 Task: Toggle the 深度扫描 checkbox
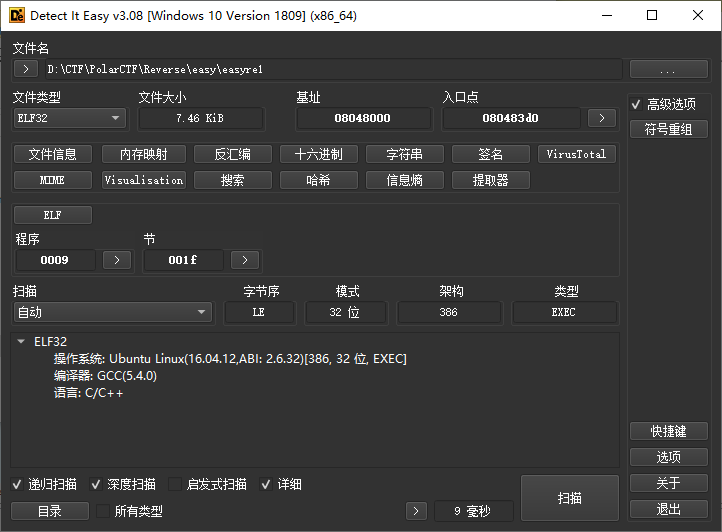(x=96, y=484)
